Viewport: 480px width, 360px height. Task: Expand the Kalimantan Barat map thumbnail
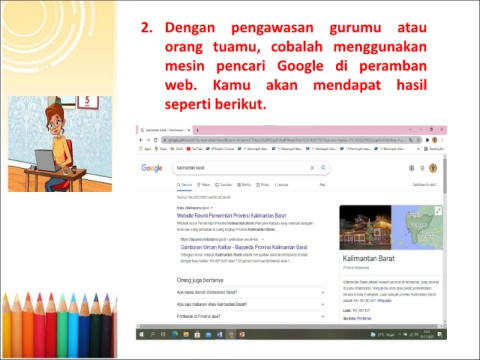[x=438, y=210]
